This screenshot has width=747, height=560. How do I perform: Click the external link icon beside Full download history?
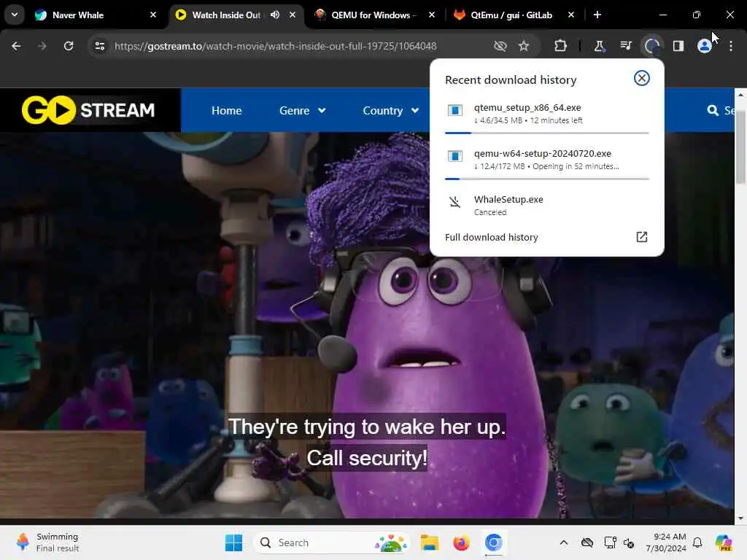click(x=642, y=237)
